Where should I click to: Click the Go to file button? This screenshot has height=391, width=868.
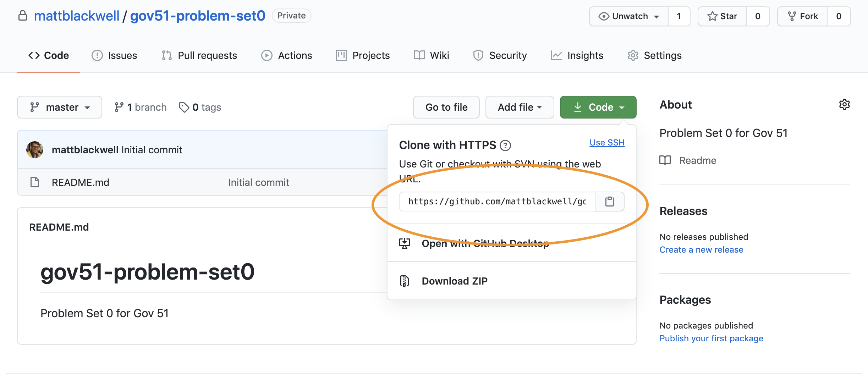pyautogui.click(x=446, y=107)
